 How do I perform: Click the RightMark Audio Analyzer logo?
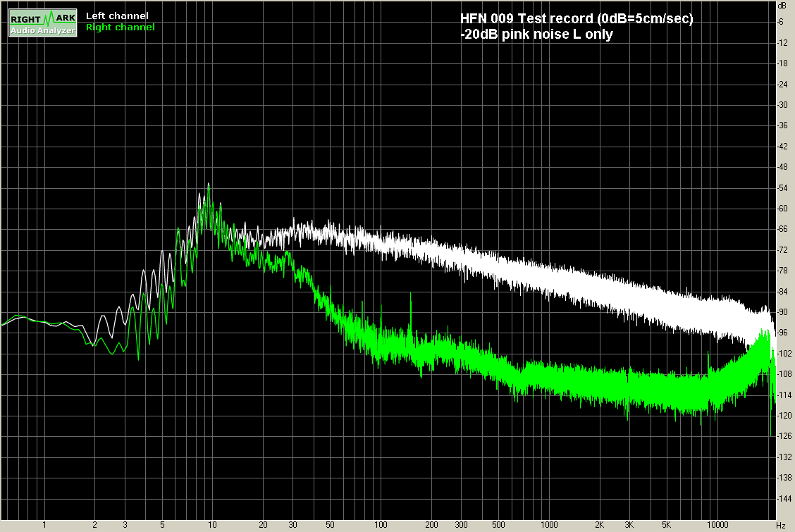click(x=43, y=23)
